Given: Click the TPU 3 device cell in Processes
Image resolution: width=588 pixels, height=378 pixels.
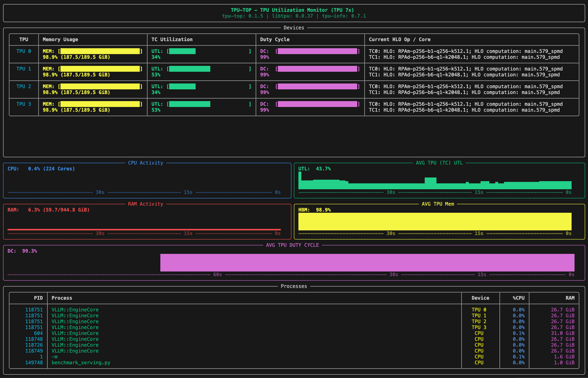Looking at the screenshot, I should coord(479,327).
